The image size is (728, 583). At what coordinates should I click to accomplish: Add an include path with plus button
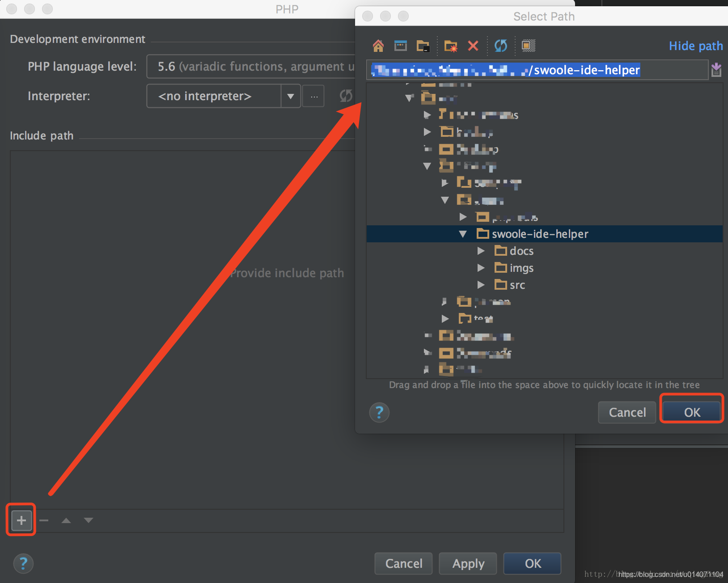[21, 520]
